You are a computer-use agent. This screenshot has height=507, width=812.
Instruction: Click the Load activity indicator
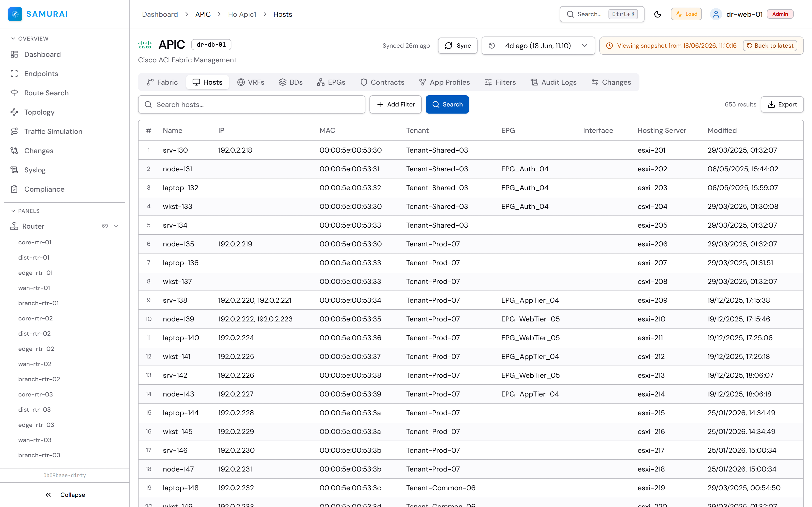686,14
